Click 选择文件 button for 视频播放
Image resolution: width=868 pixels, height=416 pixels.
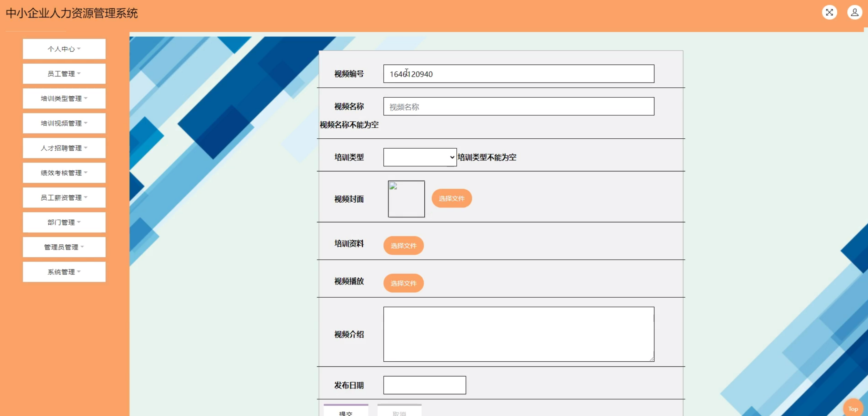(x=403, y=283)
